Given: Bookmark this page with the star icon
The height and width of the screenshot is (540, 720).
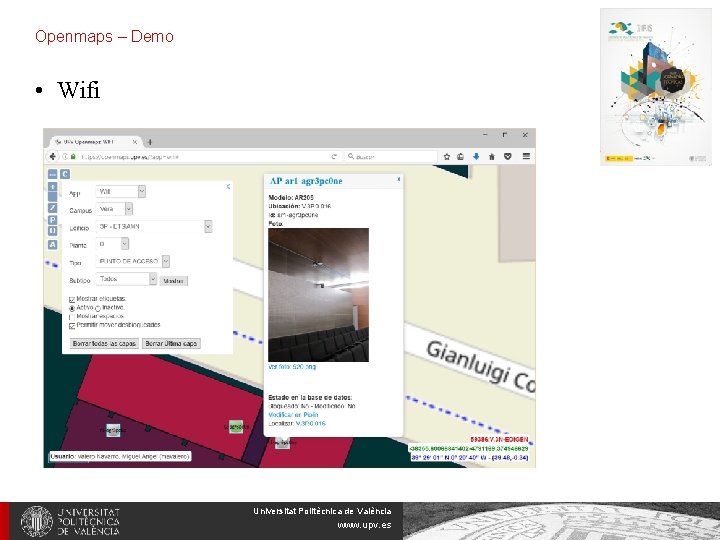Looking at the screenshot, I should [446, 157].
